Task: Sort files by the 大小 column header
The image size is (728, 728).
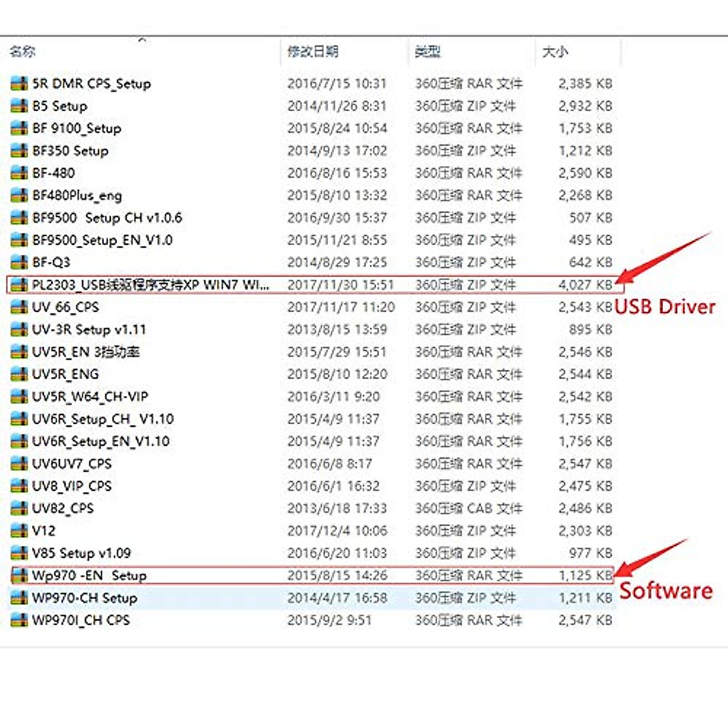Action: [554, 52]
